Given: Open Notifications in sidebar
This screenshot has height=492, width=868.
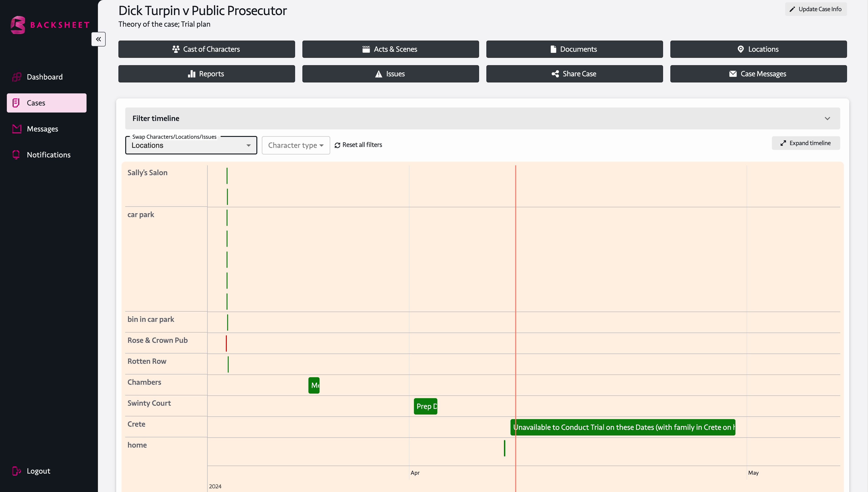Looking at the screenshot, I should point(48,155).
